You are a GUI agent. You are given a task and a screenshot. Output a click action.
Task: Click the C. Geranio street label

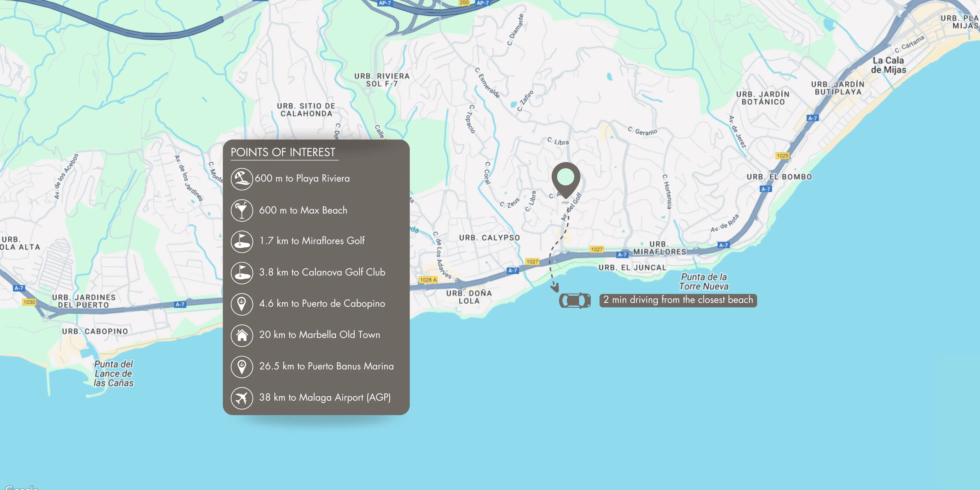642,131
